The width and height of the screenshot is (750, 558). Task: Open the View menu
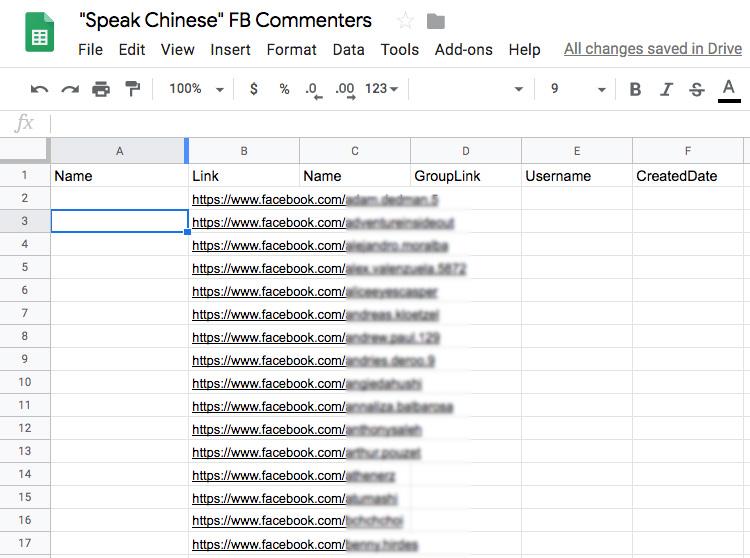pos(177,50)
